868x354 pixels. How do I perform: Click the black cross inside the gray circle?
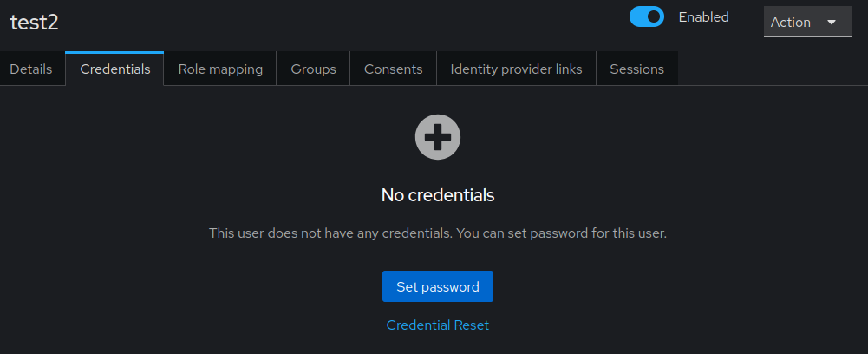[437, 137]
